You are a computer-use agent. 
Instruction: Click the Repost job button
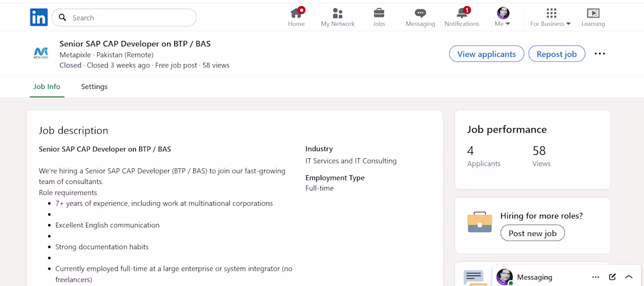point(557,54)
